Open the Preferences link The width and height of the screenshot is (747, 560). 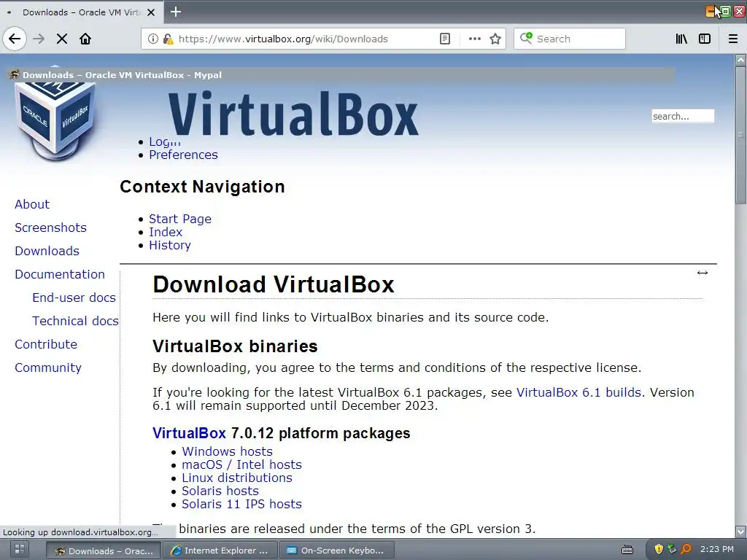183,155
